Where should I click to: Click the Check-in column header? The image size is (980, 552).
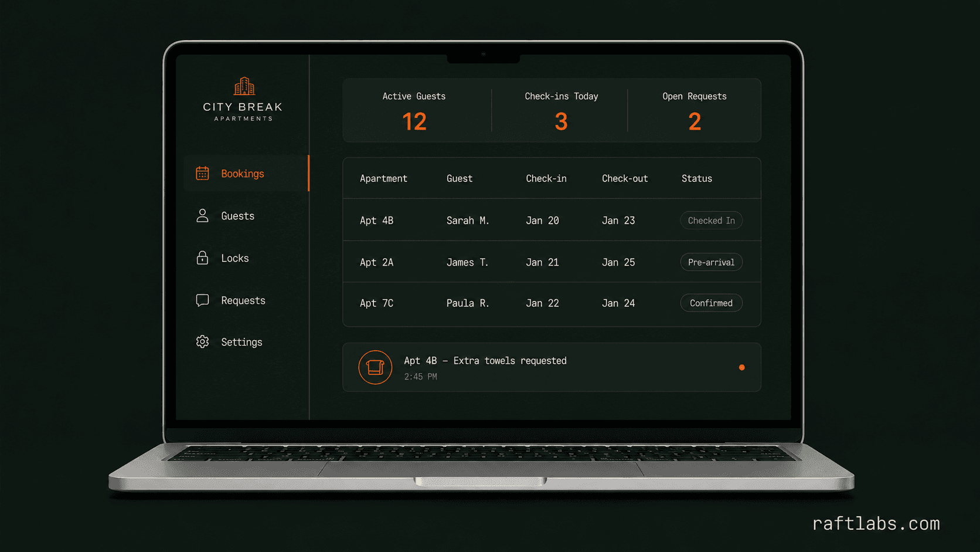(546, 178)
